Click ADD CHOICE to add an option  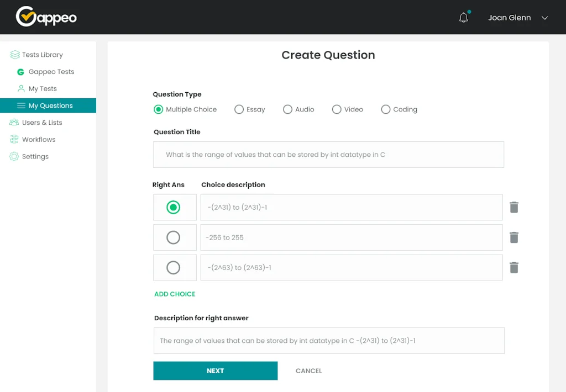[175, 294]
